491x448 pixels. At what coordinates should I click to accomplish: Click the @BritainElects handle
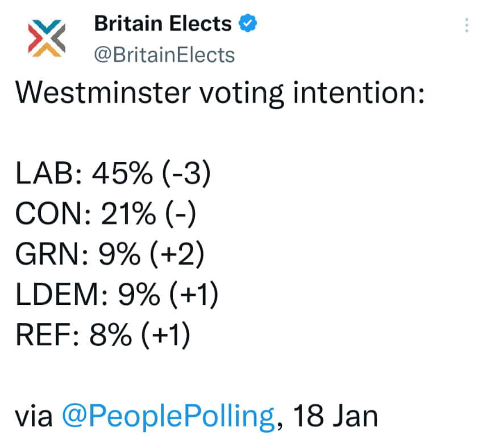pos(164,55)
